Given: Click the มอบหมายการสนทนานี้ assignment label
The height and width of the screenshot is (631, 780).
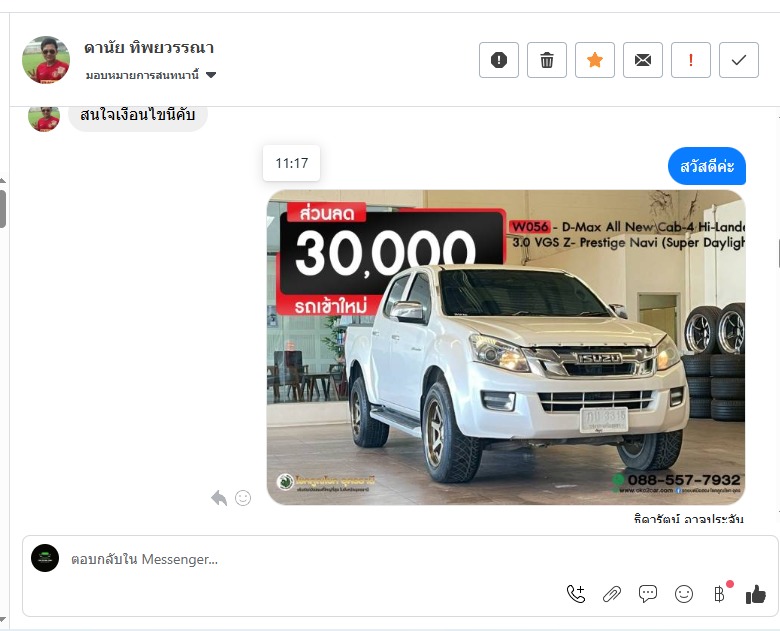Looking at the screenshot, I should click(x=142, y=75).
